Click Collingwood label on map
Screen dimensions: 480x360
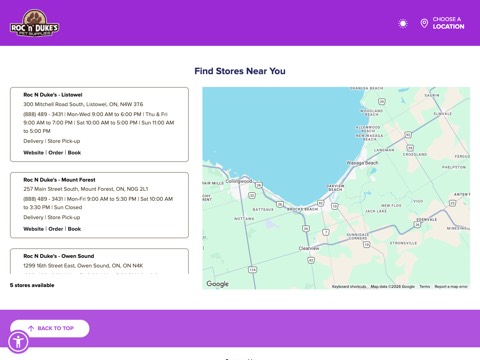pos(239,181)
